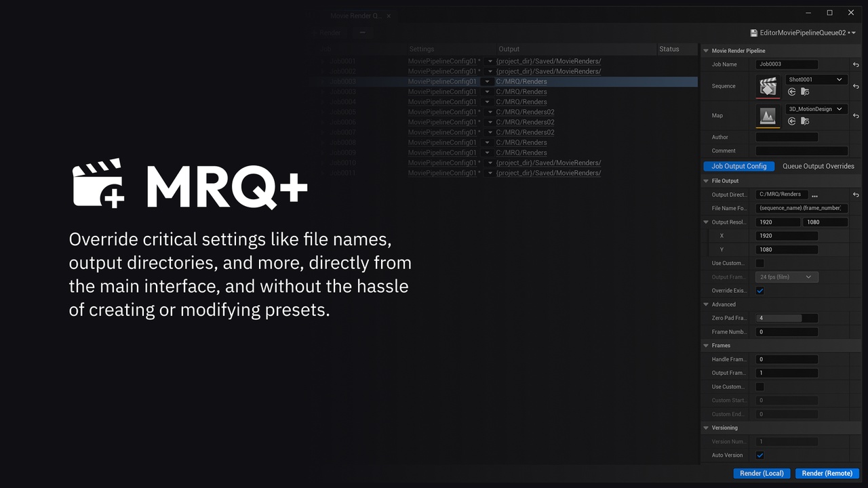Collapse the Advanced section
Screen dimensions: 868x488
[x=705, y=304]
